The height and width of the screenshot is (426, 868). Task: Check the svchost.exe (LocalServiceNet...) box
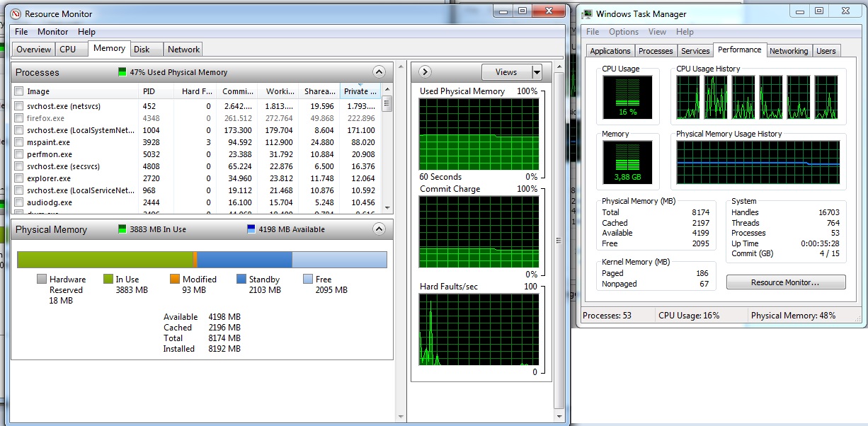19,190
